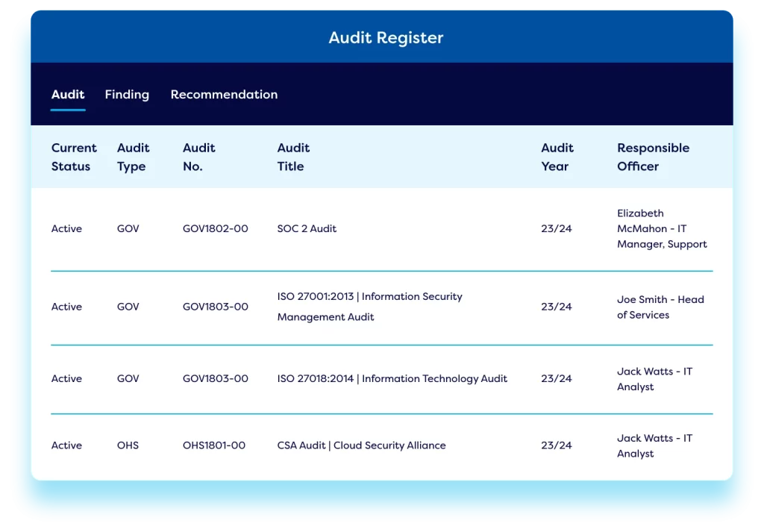Viewport: 764px width, 532px height.
Task: Click the Audit No. column header
Action: coord(198,157)
